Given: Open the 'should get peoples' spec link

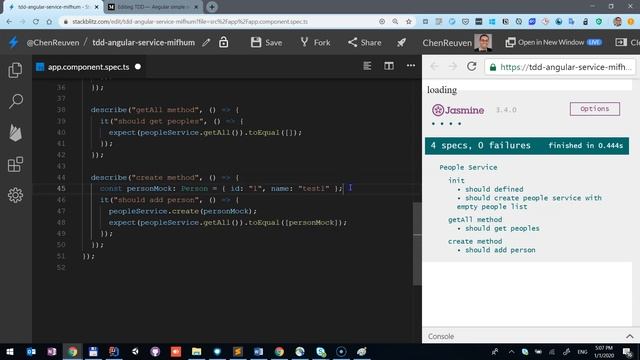Looking at the screenshot, I should 502,229.
